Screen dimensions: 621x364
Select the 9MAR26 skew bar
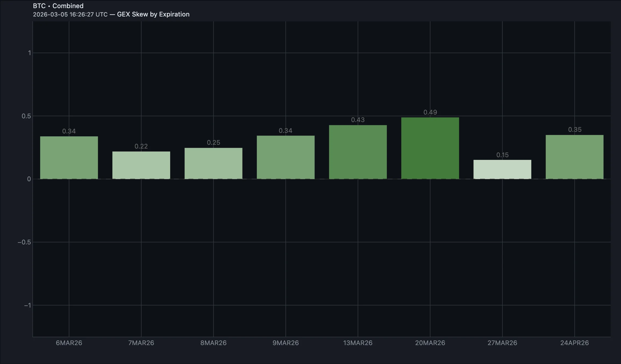(286, 157)
